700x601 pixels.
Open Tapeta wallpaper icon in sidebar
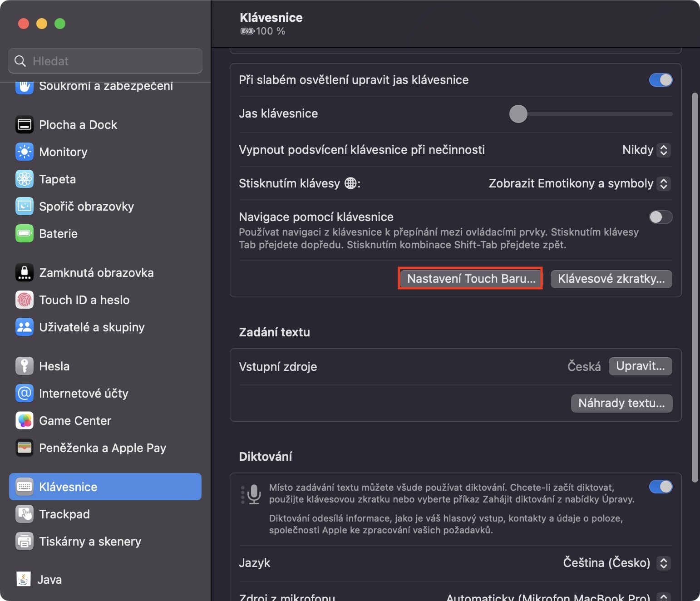25,179
